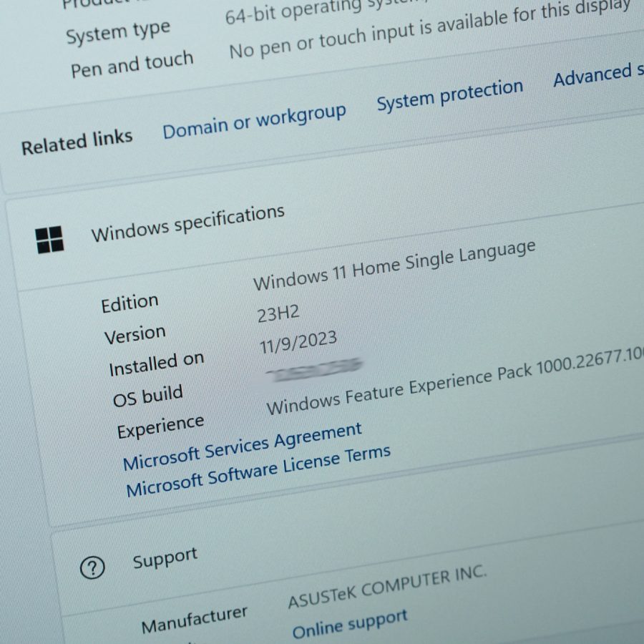The image size is (644, 644).
Task: Select the 11/9/2023 install date
Action: tap(298, 342)
